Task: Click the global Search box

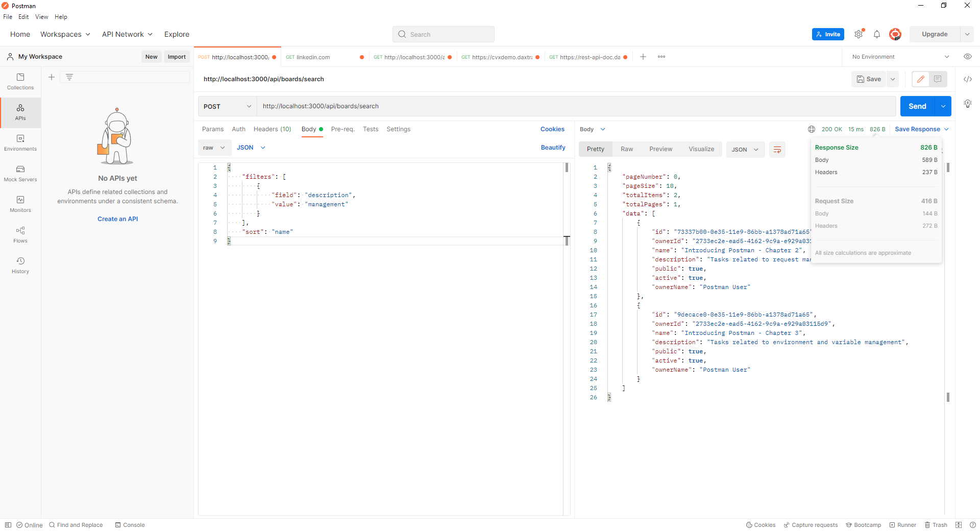Action: click(x=444, y=34)
